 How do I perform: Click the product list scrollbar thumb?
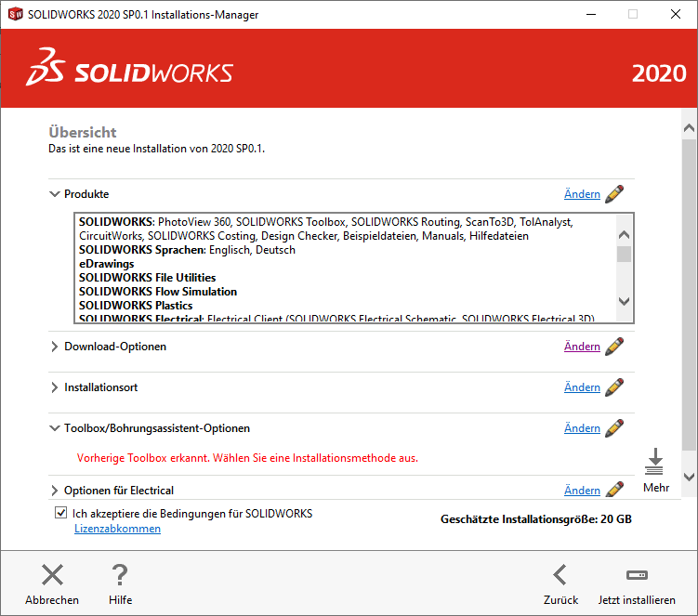pyautogui.click(x=624, y=255)
